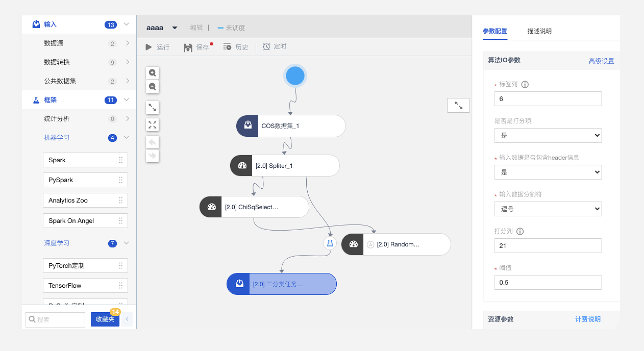This screenshot has width=644, height=351.
Task: Click the zoom in magnifier icon
Action: pos(152,73)
